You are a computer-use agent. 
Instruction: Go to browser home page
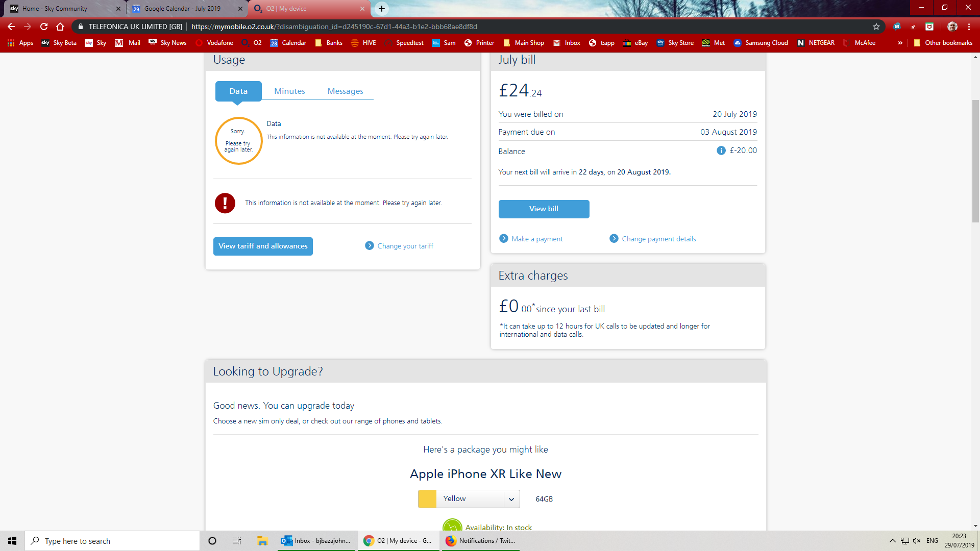60,27
